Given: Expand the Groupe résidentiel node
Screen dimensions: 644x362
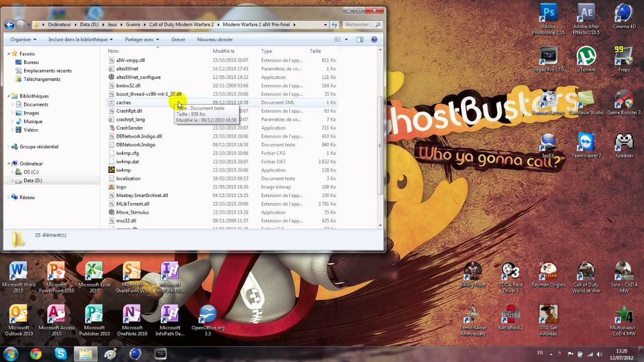Looking at the screenshot, I should pos(9,147).
